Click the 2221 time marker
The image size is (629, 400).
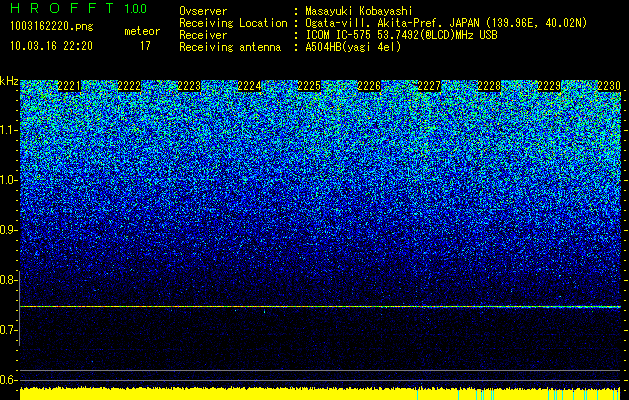pos(69,86)
